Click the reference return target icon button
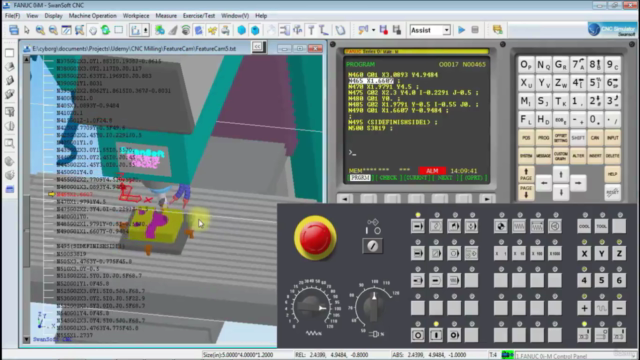 coord(501,226)
